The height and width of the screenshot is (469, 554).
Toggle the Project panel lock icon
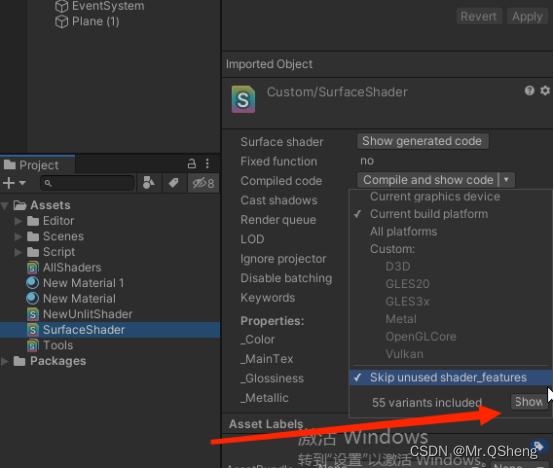(x=191, y=164)
